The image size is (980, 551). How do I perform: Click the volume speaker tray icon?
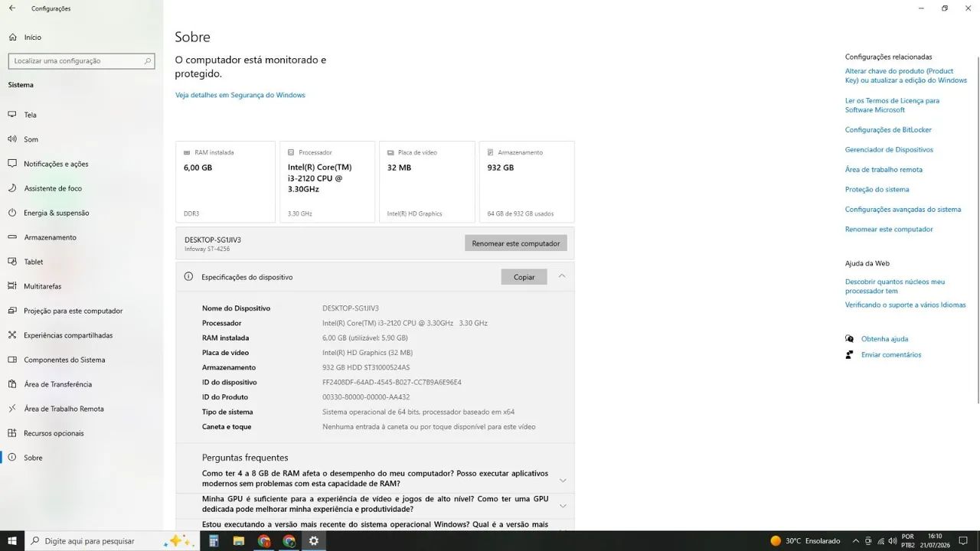pos(893,541)
